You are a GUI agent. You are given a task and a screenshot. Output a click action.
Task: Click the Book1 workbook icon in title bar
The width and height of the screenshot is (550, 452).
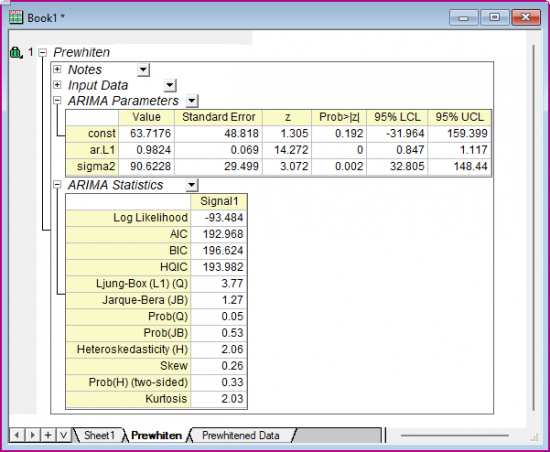click(x=16, y=17)
